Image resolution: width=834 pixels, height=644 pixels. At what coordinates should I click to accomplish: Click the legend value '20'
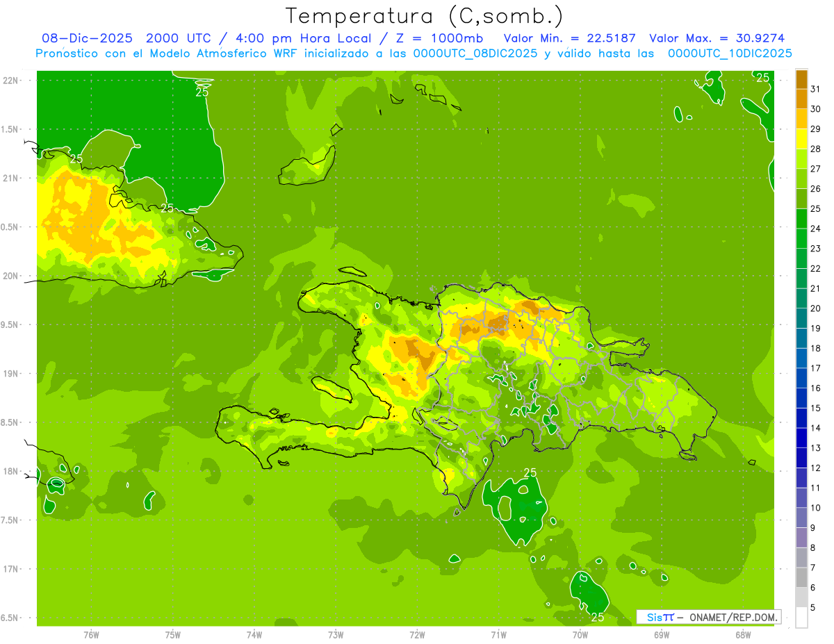tap(815, 308)
